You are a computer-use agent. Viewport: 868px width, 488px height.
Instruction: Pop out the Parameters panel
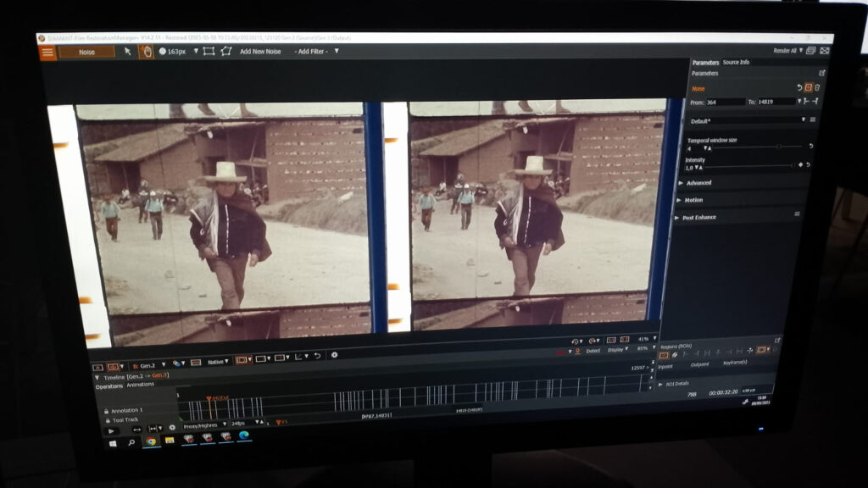coord(821,73)
